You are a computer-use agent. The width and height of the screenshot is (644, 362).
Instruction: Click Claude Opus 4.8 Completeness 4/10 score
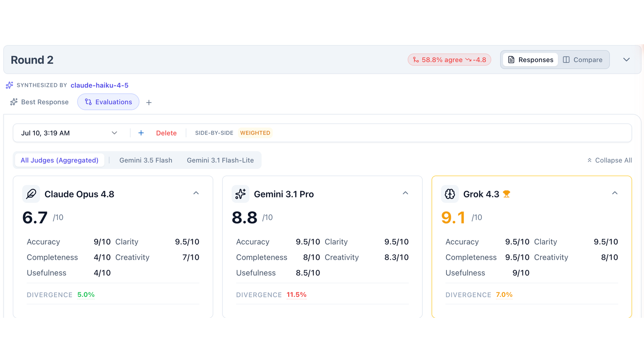coord(102,257)
